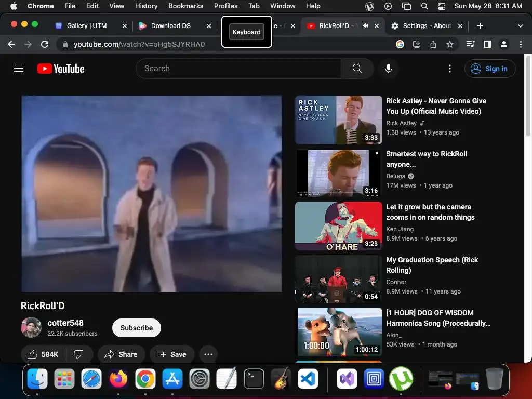Screen dimensions: 532x399
Task: Open cotter548 channel name link
Action: (65, 323)
